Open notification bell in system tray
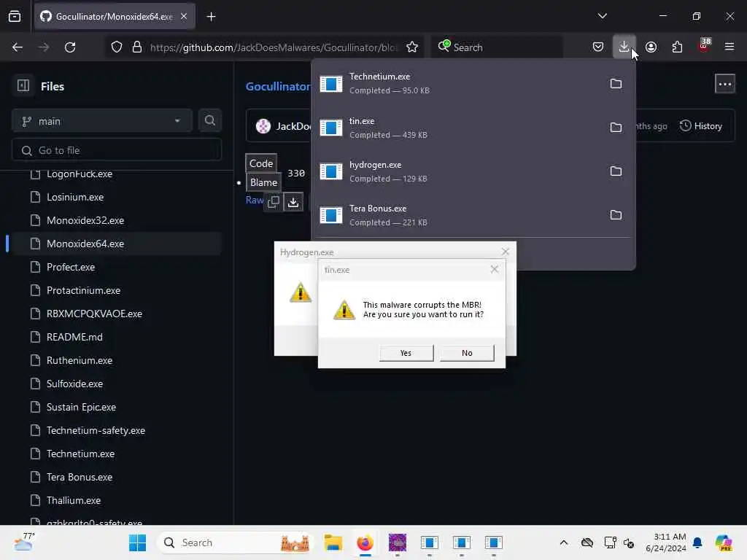 697,542
